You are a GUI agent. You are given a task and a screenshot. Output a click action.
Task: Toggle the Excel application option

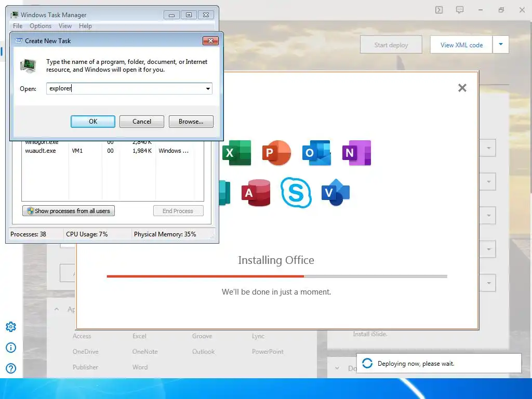coord(139,336)
